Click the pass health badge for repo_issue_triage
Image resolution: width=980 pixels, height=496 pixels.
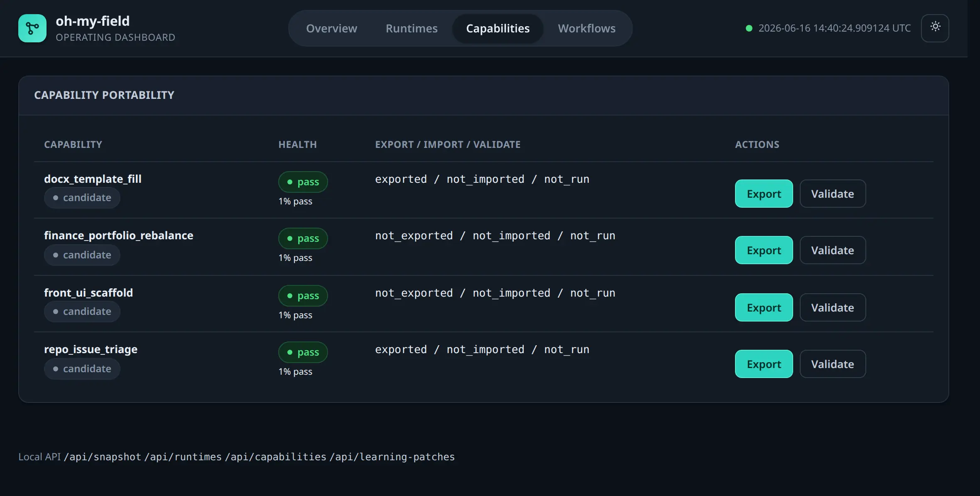(303, 352)
